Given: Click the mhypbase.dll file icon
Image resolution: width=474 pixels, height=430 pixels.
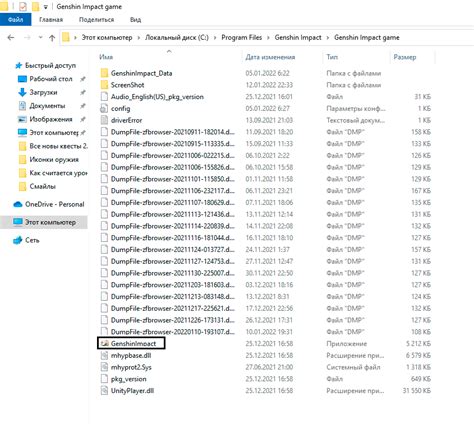Looking at the screenshot, I should click(105, 355).
